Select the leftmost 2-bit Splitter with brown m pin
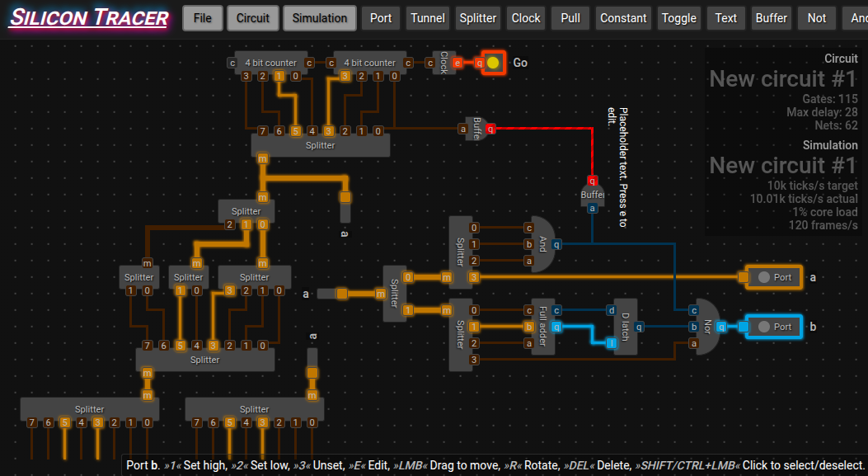 [139, 277]
